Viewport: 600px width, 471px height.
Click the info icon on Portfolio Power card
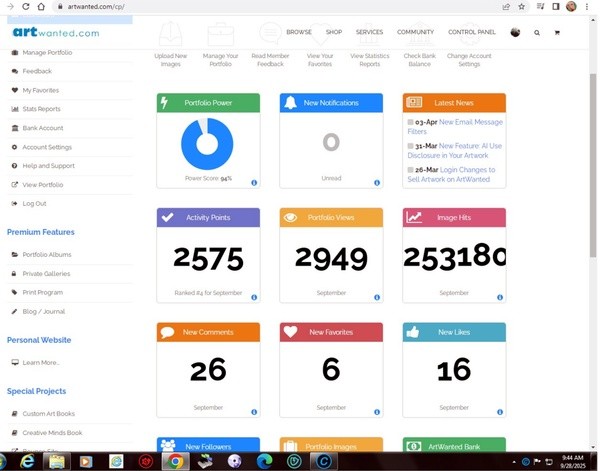(x=254, y=183)
